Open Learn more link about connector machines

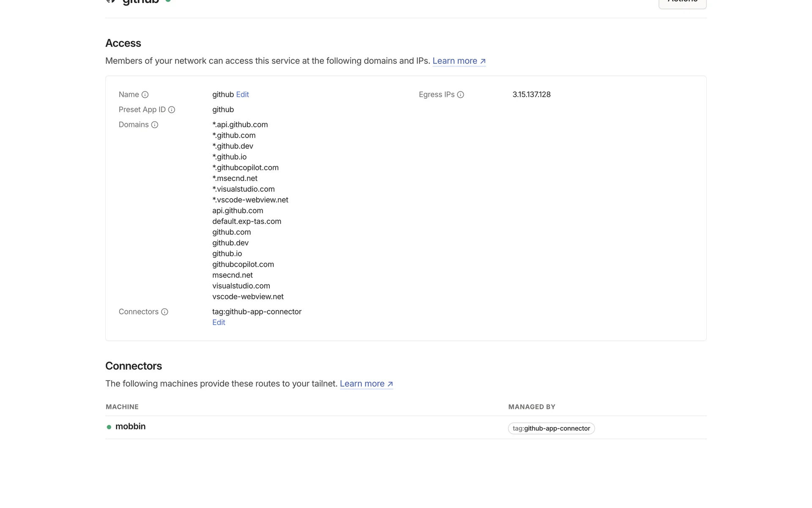(362, 384)
